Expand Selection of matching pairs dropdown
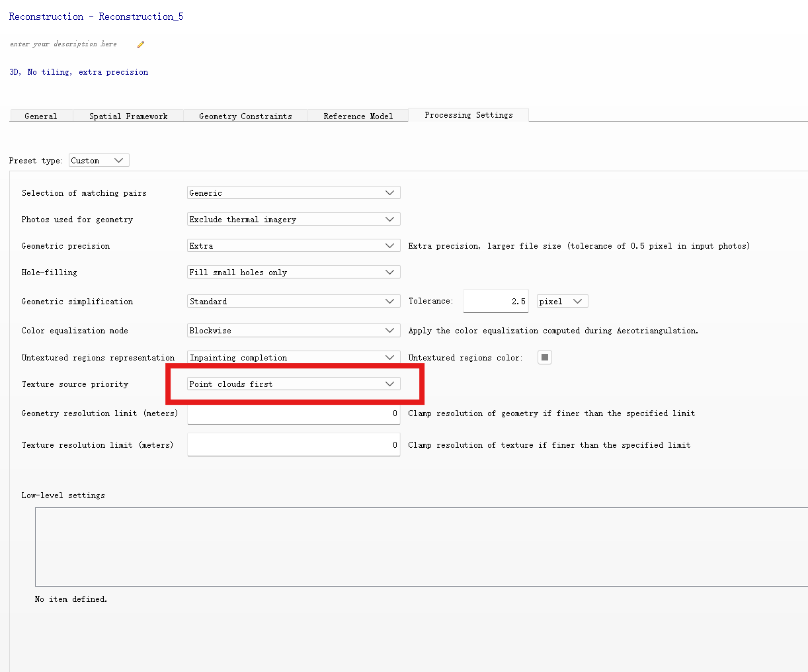 pyautogui.click(x=294, y=192)
